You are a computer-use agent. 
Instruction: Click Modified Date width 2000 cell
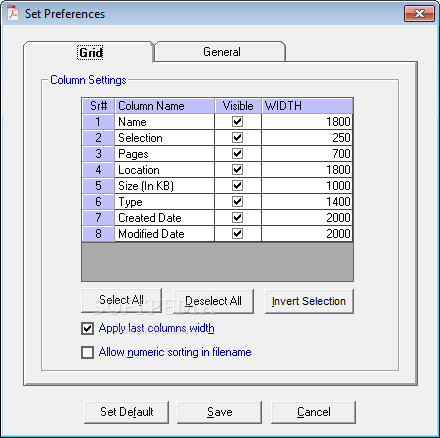(x=307, y=234)
